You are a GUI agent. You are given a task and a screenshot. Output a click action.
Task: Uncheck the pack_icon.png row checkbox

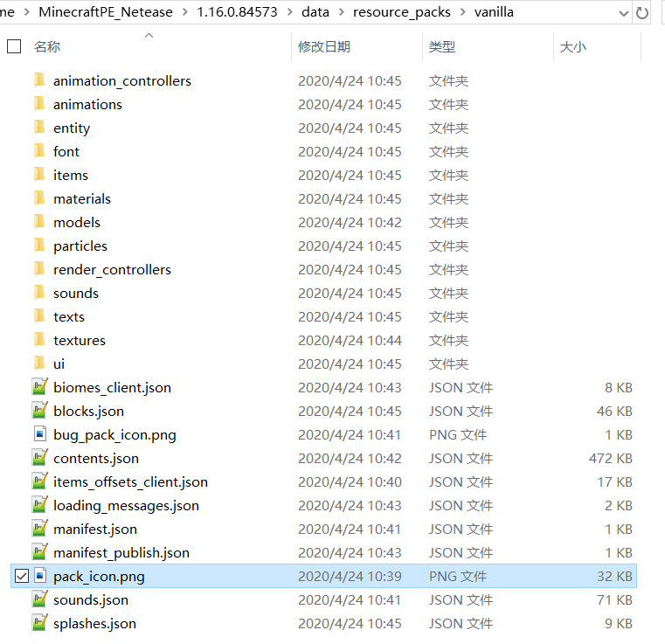click(x=22, y=576)
